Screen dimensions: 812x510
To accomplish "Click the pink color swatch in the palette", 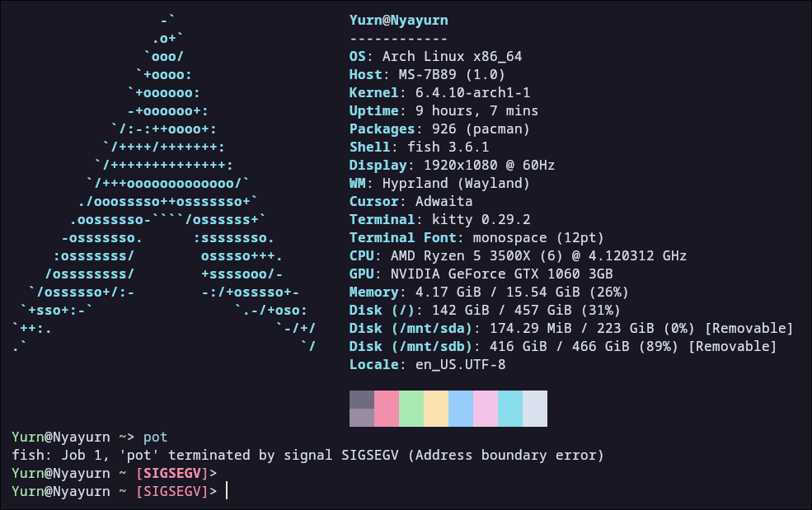I will click(387, 408).
